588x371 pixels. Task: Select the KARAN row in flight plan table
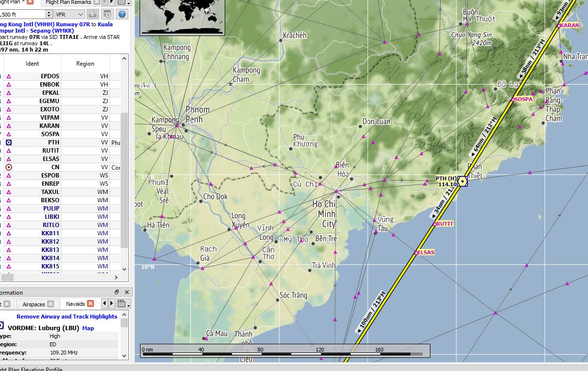click(60, 126)
